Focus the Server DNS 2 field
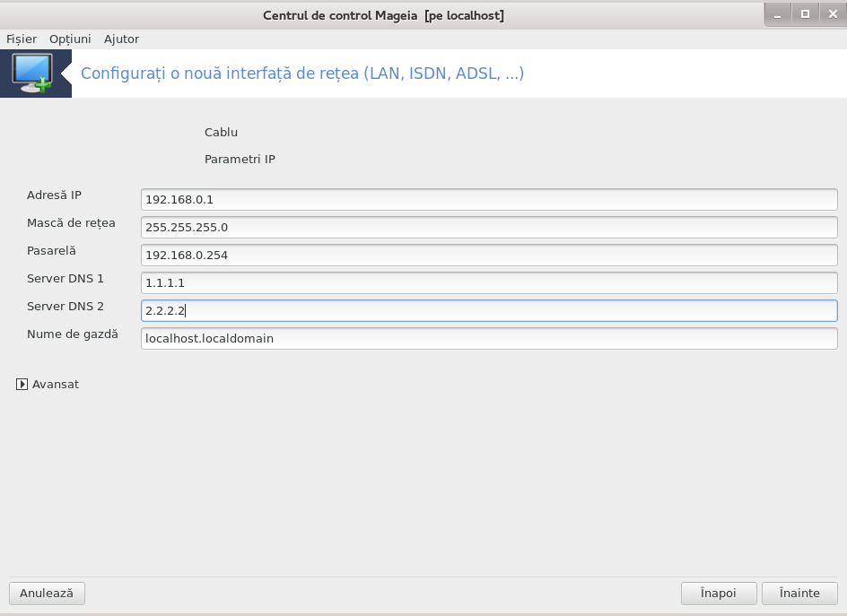This screenshot has height=616, width=847. pos(489,311)
